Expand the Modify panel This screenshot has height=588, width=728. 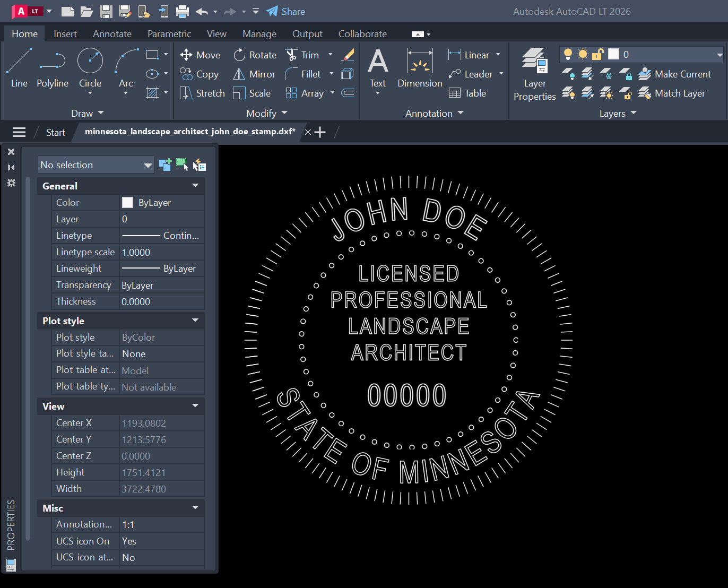click(266, 113)
